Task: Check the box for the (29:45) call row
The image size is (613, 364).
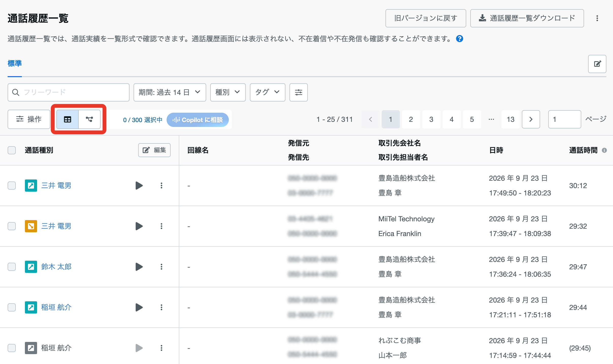Action: (12, 348)
